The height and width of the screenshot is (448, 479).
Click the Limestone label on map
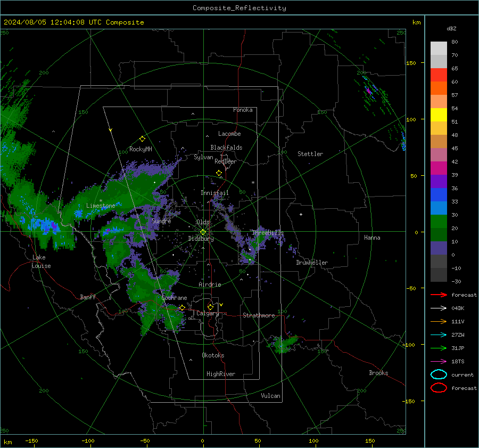(x=101, y=206)
